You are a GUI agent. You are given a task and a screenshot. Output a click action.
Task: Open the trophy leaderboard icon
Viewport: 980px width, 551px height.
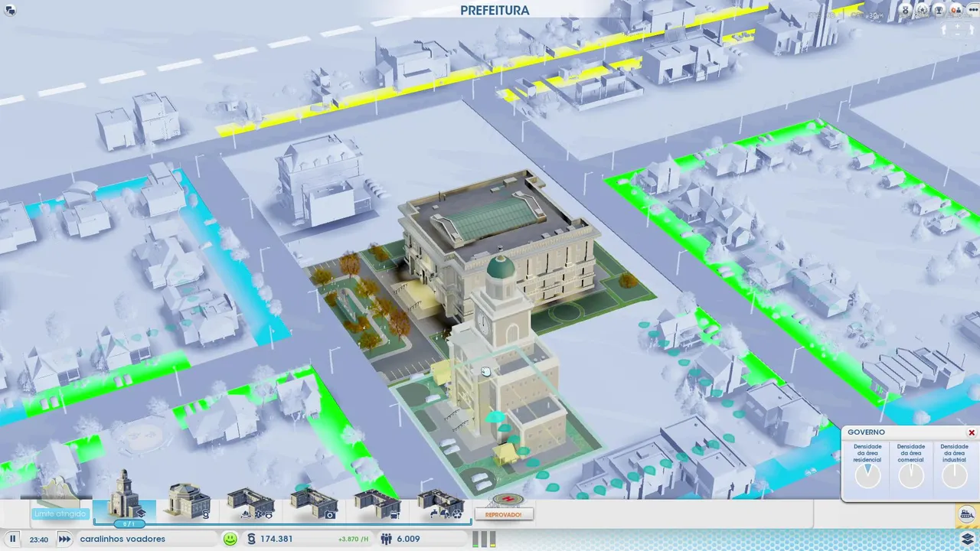coord(939,10)
